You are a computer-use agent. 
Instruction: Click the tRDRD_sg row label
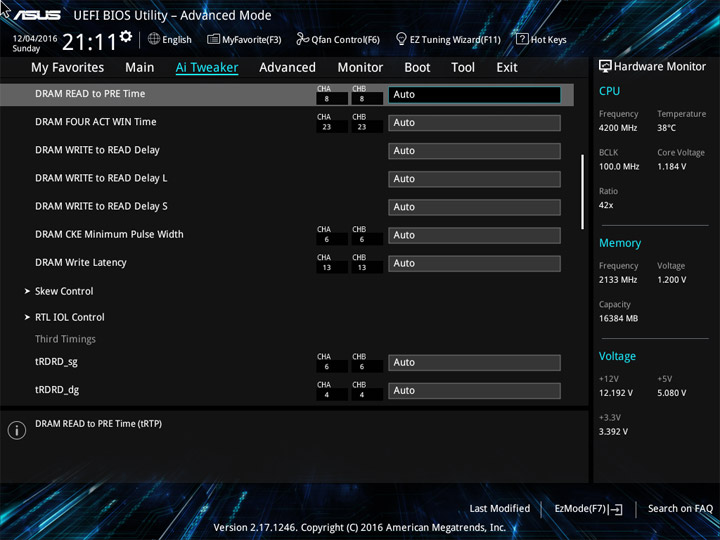coord(56,362)
